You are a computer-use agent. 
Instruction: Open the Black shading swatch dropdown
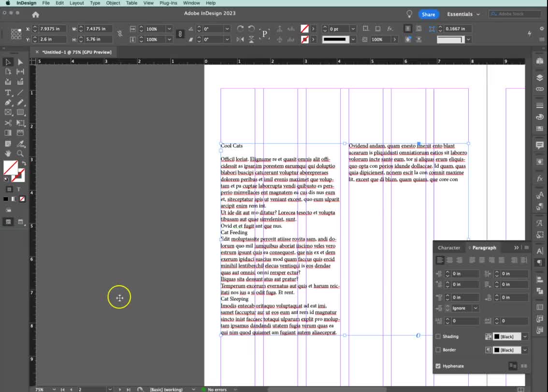[524, 336]
